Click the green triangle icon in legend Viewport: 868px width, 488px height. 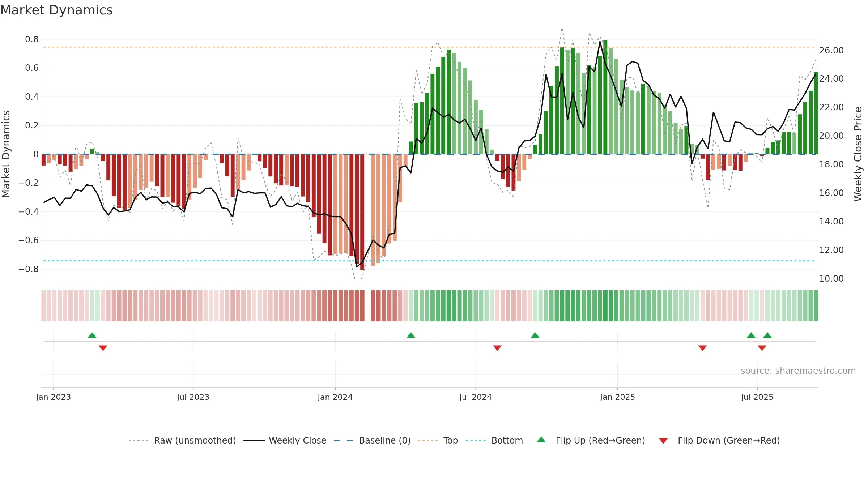541,440
